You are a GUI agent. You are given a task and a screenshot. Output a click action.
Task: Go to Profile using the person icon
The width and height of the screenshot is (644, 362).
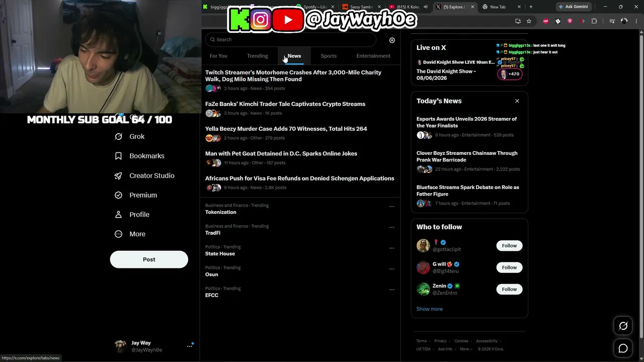(x=118, y=215)
